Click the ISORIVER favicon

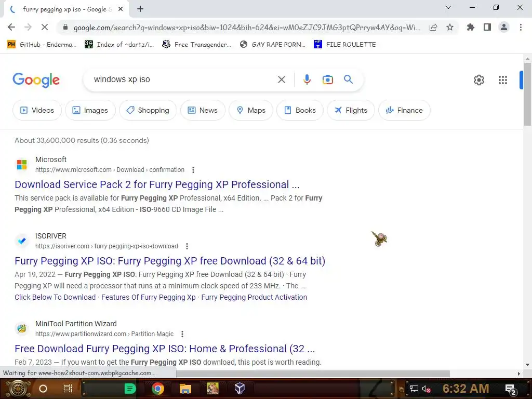point(22,241)
